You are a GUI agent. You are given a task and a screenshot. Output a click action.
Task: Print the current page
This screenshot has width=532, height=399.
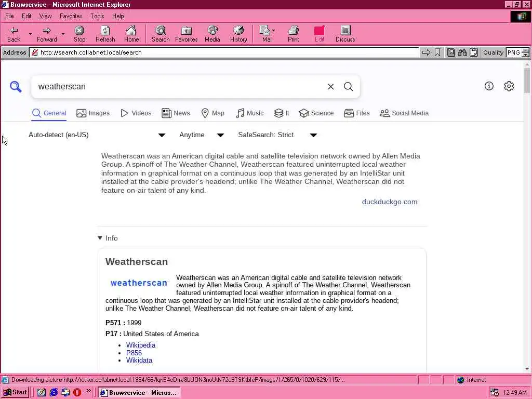[293, 34]
